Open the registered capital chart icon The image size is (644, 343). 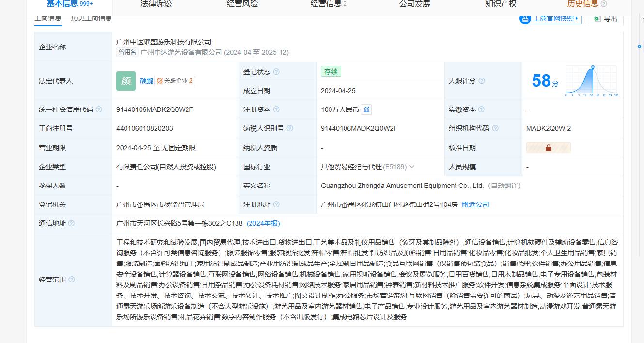tap(366, 109)
